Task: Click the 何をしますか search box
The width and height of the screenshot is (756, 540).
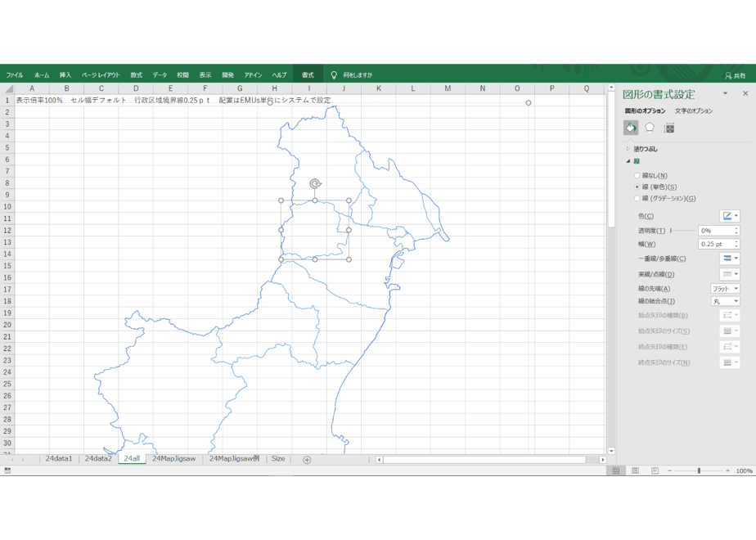Action: (x=358, y=75)
